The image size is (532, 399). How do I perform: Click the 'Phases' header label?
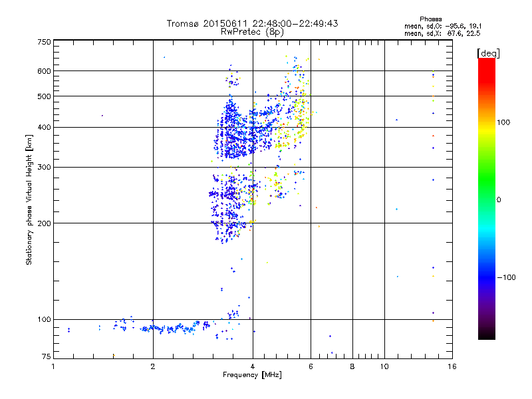430,19
